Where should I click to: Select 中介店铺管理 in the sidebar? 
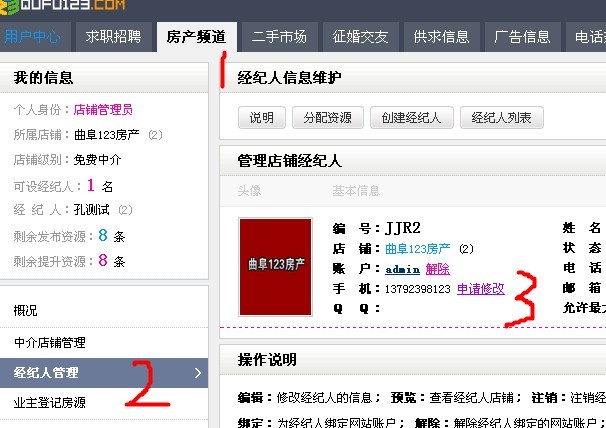(x=50, y=342)
